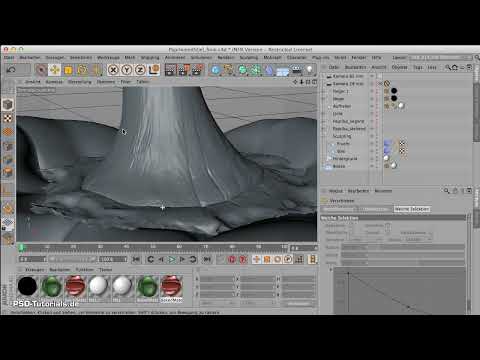This screenshot has width=480, height=360.
Task: Select the Hintergrund object
Action: point(345,159)
